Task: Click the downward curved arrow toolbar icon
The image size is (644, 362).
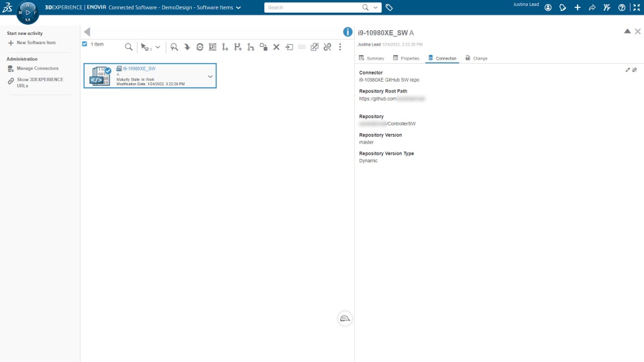Action: click(x=187, y=47)
